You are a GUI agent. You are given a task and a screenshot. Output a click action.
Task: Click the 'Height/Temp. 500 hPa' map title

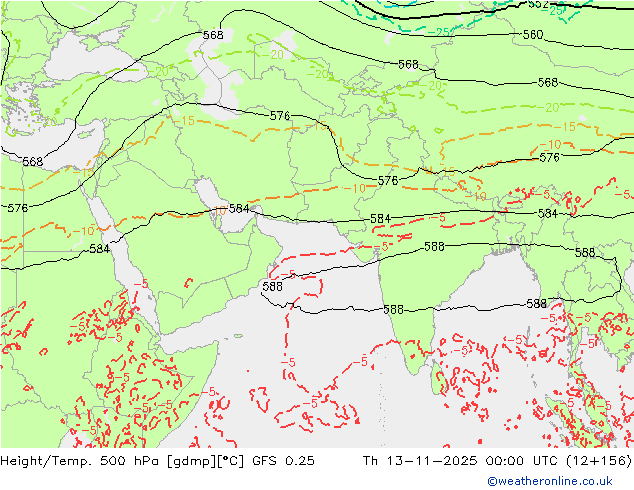[81, 460]
